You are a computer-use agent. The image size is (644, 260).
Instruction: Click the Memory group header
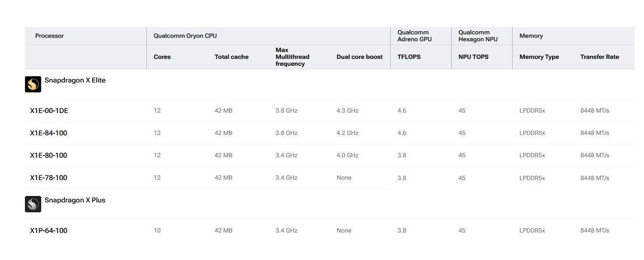pyautogui.click(x=531, y=36)
